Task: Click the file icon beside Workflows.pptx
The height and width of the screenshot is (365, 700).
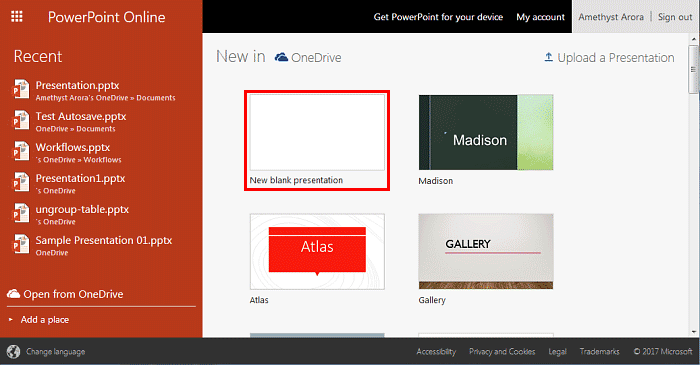Action: coord(20,152)
